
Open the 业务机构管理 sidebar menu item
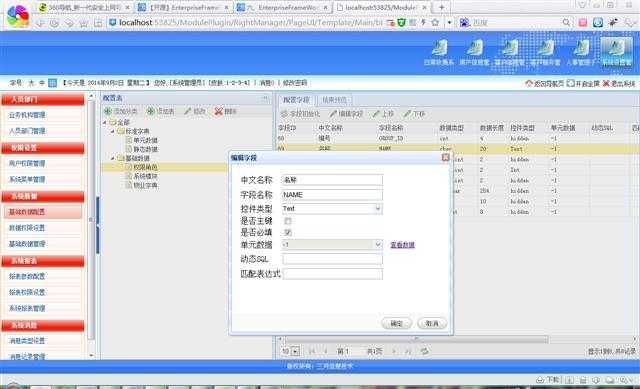42,116
